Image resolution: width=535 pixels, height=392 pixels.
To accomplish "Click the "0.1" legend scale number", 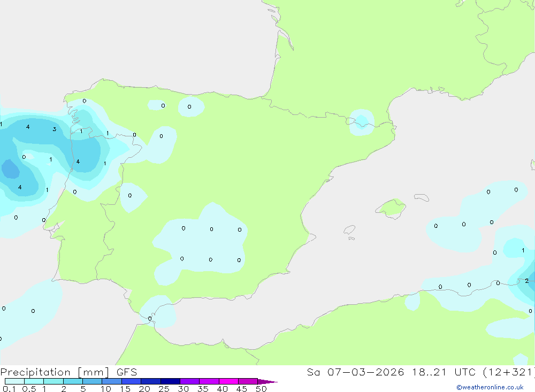I will pyautogui.click(x=9, y=389).
